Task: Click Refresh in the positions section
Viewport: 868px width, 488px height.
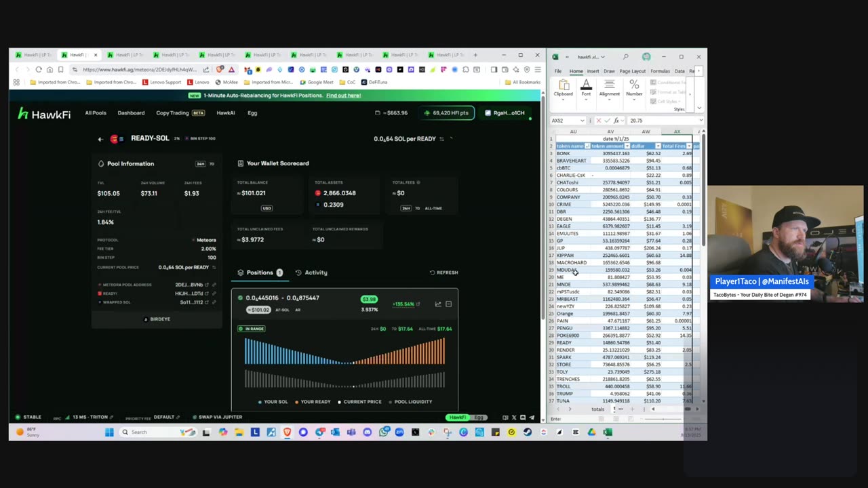Action: [x=443, y=272]
